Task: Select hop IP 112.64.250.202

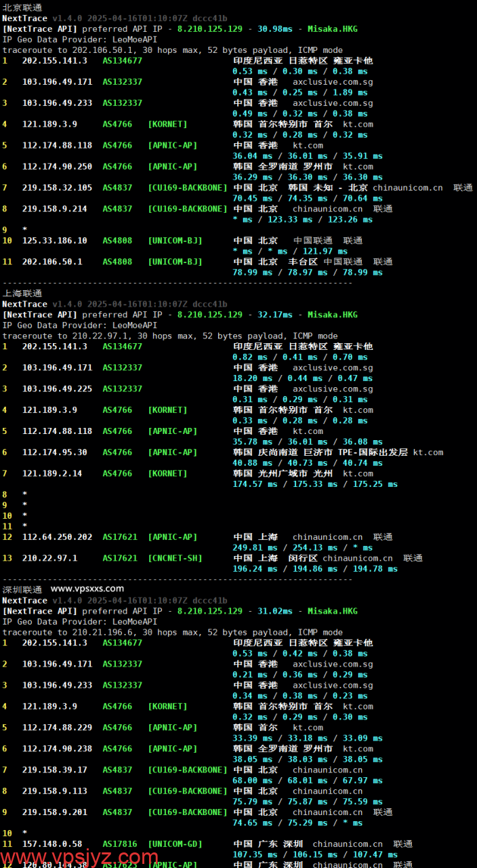Action: click(57, 537)
